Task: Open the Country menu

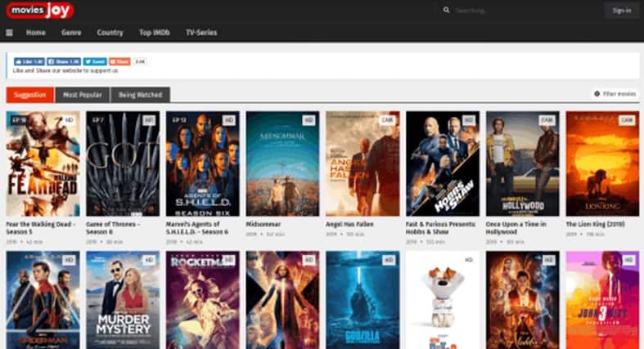Action: coord(110,33)
